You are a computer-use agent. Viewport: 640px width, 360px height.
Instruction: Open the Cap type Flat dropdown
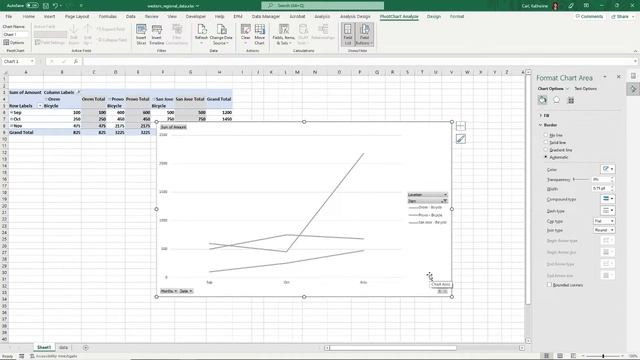pos(604,221)
